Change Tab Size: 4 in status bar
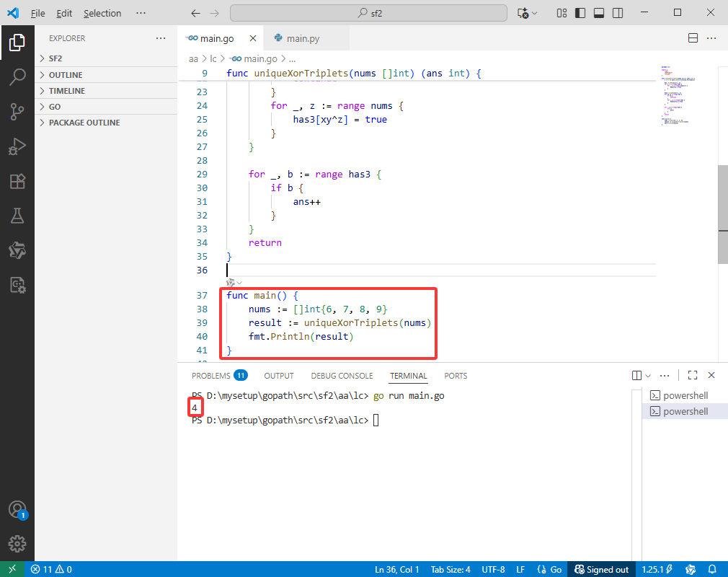The width and height of the screenshot is (728, 577). pos(450,569)
